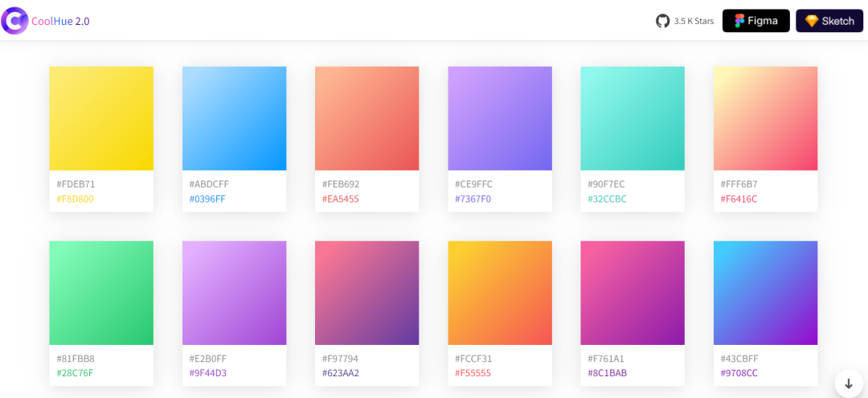
Task: Select the coral #FEB692 gradient swatch
Action: point(367,118)
